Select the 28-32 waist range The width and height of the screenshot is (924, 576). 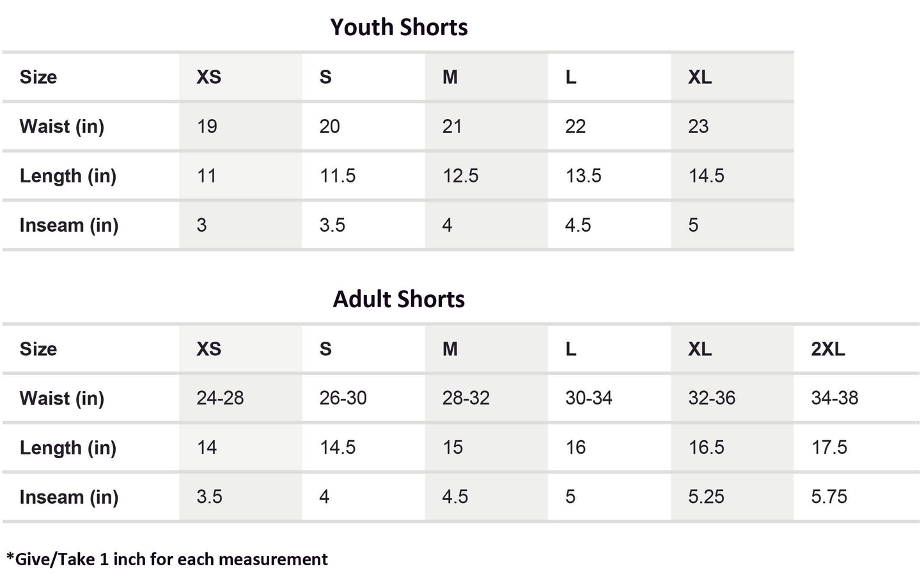466,398
